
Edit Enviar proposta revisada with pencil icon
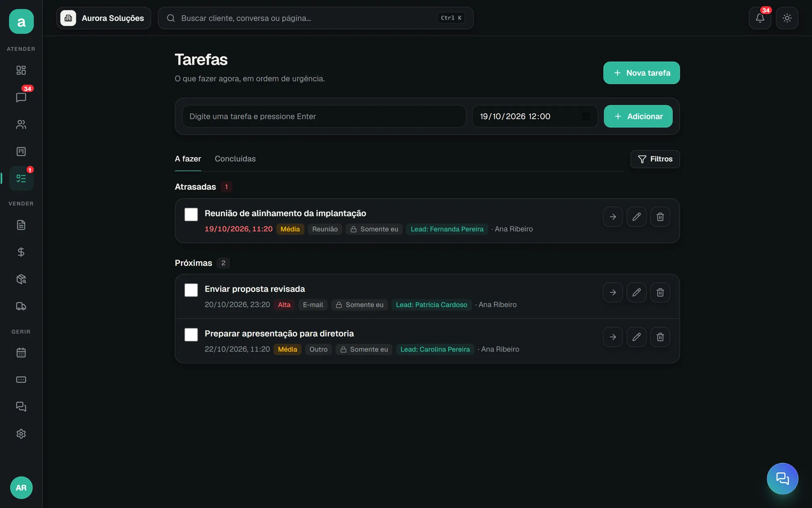tap(637, 292)
